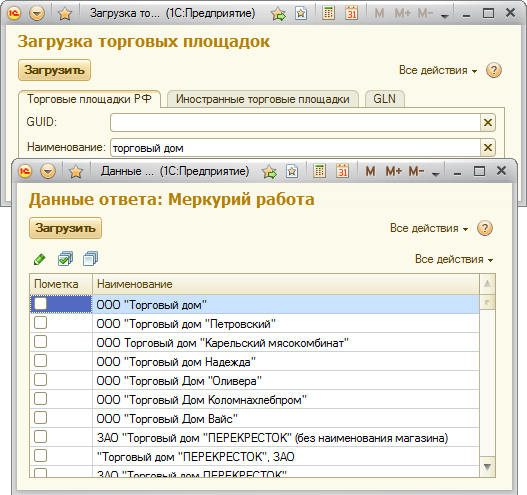Switch to Иностранные торговые площадки tab
Image resolution: width=527 pixels, height=495 pixels.
pyautogui.click(x=262, y=99)
